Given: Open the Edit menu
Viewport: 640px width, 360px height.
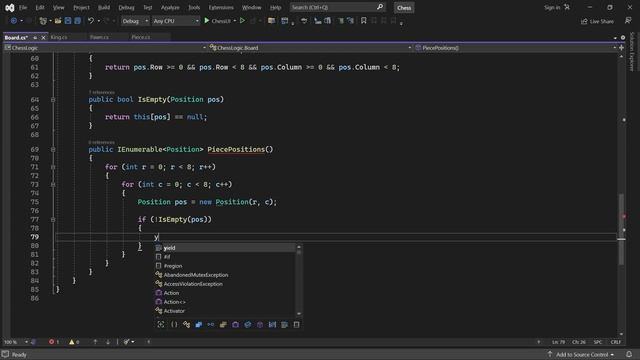Looking at the screenshot, I should [40, 7].
